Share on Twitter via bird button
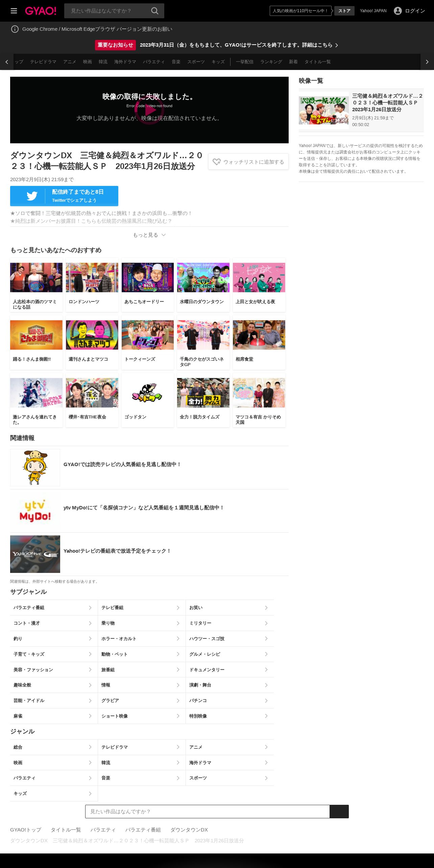The width and height of the screenshot is (434, 868). (x=64, y=196)
